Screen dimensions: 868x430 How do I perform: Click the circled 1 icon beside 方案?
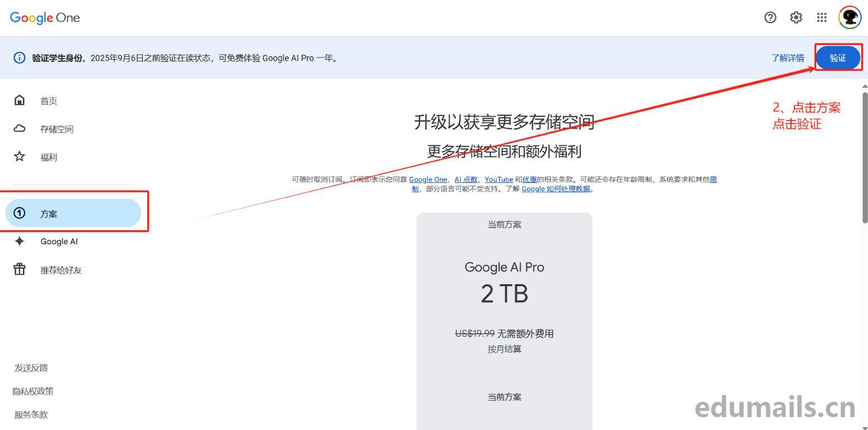20,213
